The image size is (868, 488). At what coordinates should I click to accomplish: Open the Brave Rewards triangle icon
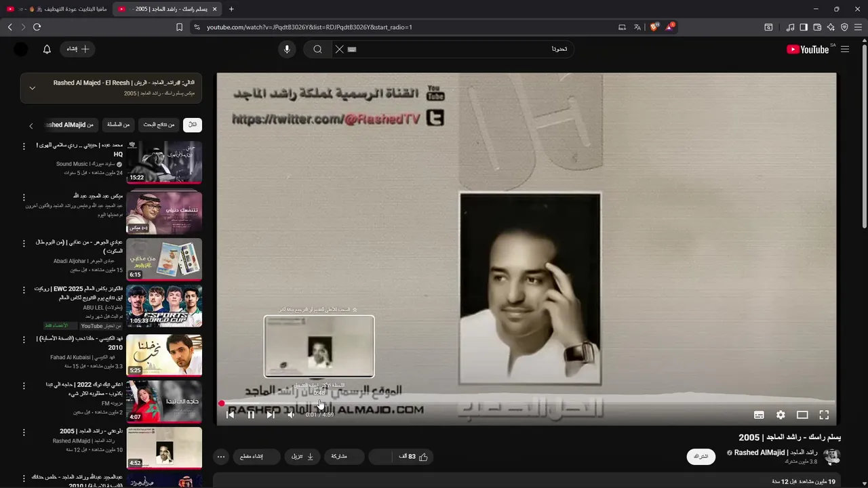click(x=670, y=27)
